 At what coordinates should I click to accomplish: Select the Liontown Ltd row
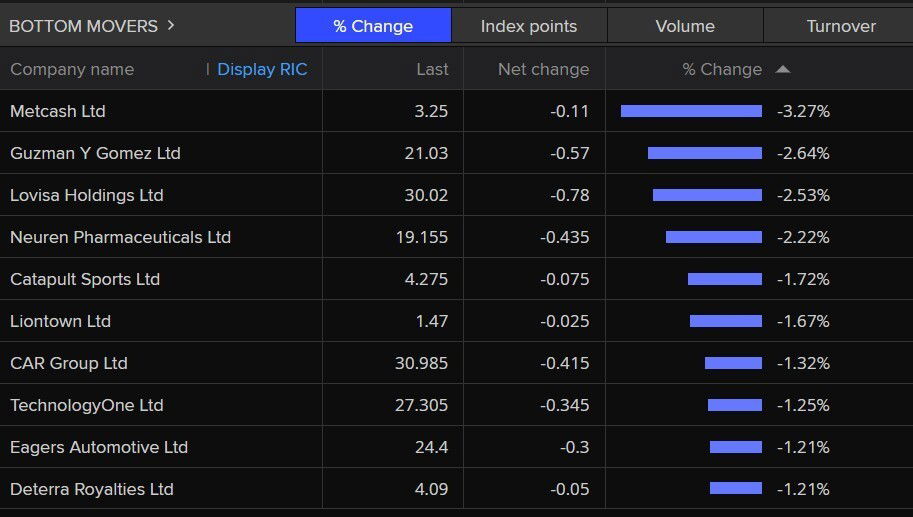pyautogui.click(x=60, y=321)
